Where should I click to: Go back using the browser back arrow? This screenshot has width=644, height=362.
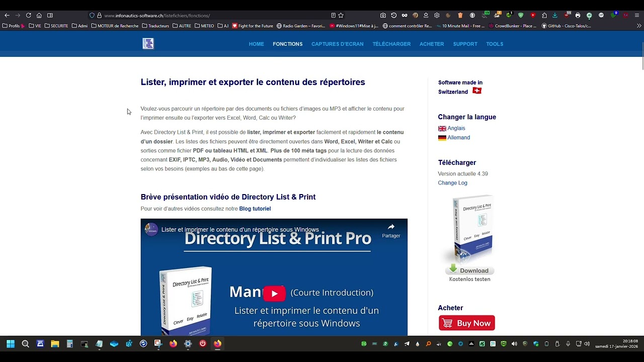[x=7, y=16]
